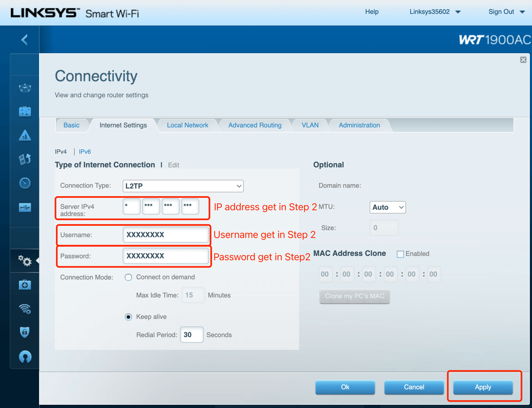Launch Speed Test gauge icon

pyautogui.click(x=25, y=183)
